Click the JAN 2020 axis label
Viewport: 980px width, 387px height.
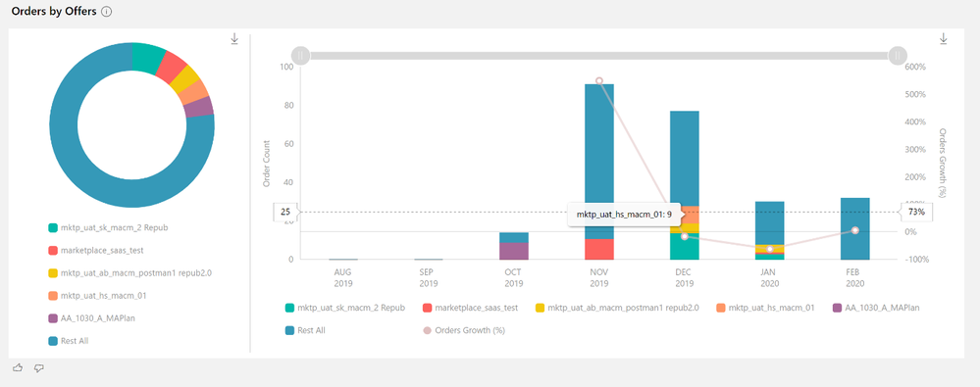pos(770,278)
